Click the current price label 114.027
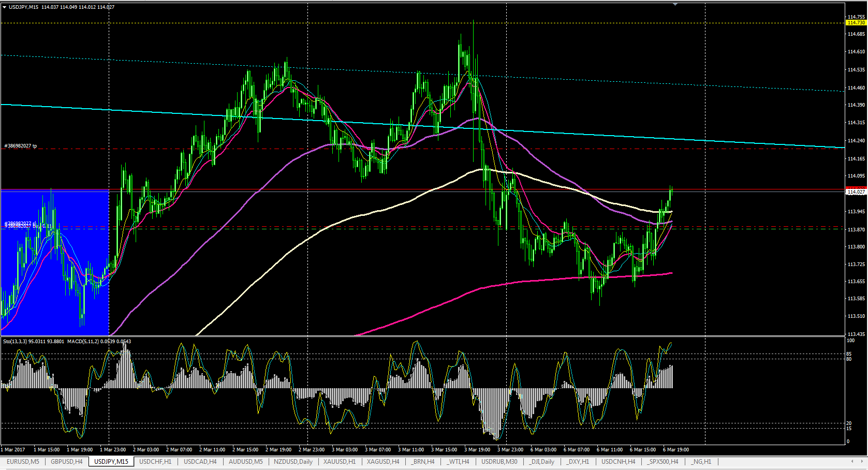This screenshot has height=470, width=868. click(856, 192)
